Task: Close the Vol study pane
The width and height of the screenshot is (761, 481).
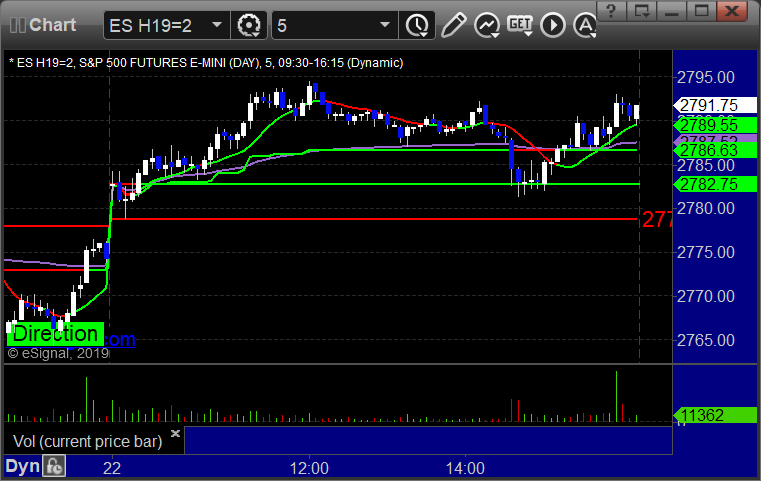Action: (175, 433)
